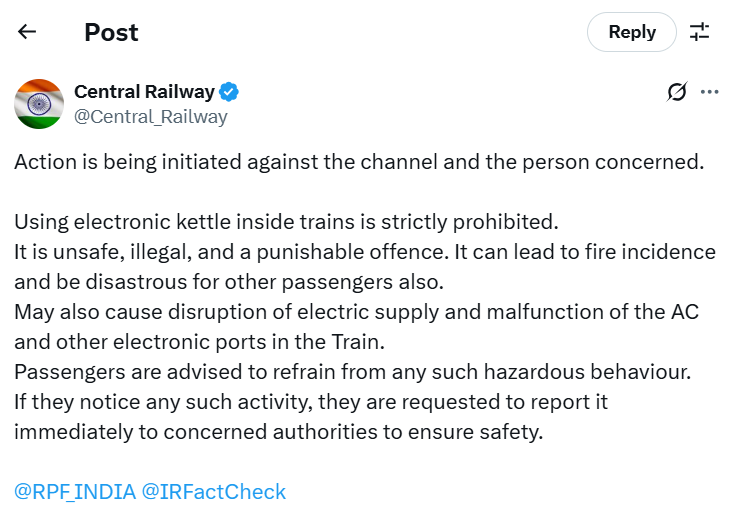Open the @RPF_INDIA mention

coord(73,491)
